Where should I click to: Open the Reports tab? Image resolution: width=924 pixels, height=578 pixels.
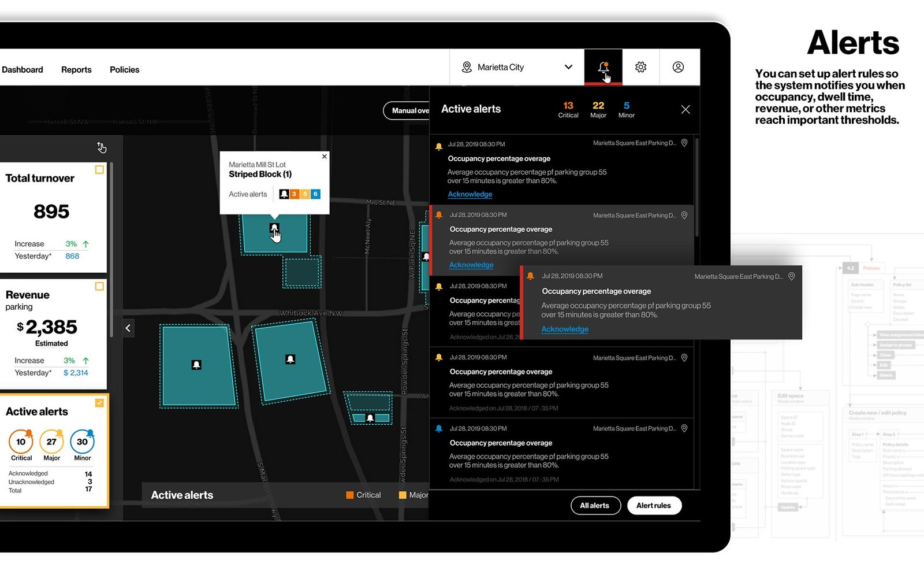pos(76,69)
